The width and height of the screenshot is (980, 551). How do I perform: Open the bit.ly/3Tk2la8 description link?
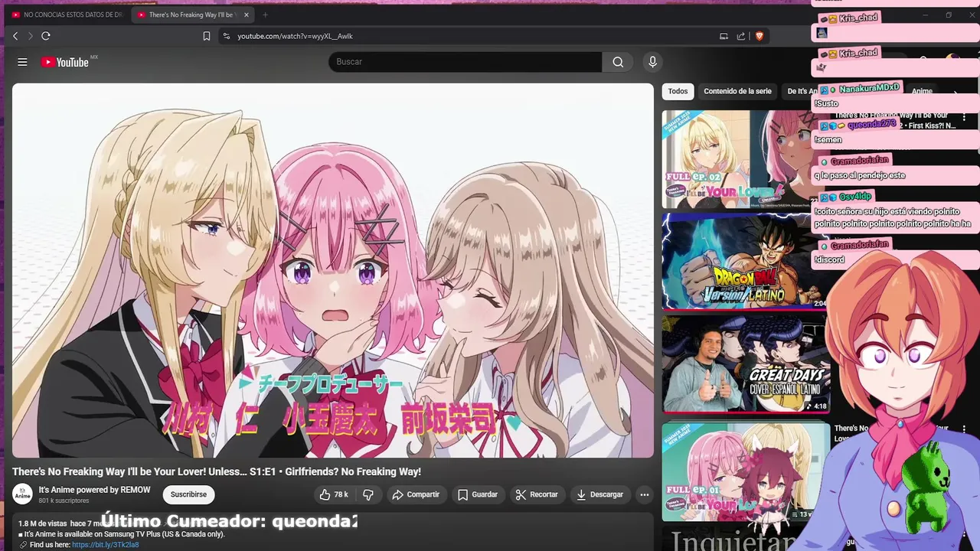coord(106,545)
